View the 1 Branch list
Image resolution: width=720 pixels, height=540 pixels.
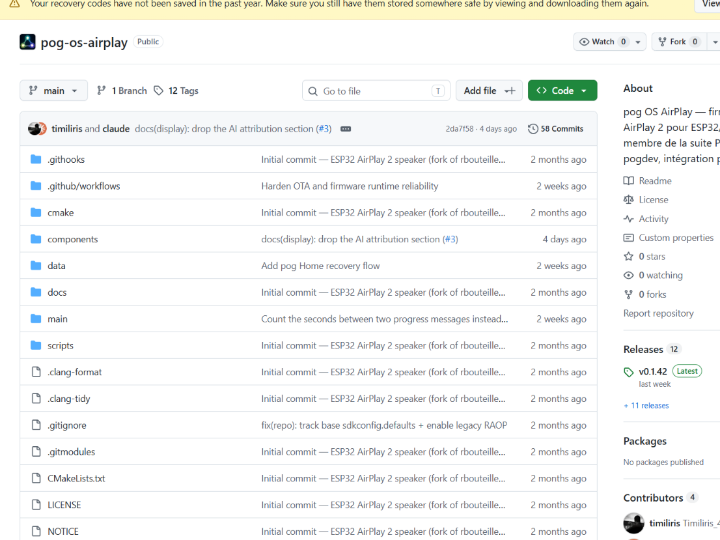(x=122, y=90)
